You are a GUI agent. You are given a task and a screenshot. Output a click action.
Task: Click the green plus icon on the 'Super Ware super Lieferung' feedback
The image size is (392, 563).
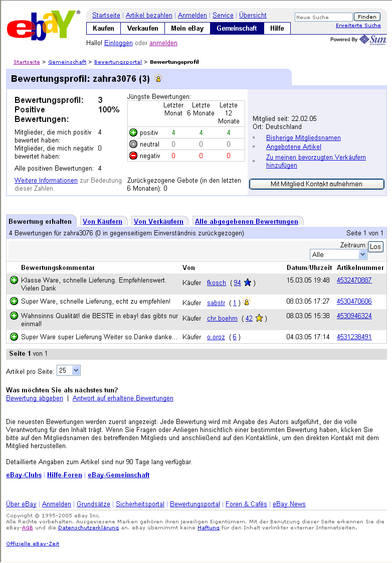[14, 337]
